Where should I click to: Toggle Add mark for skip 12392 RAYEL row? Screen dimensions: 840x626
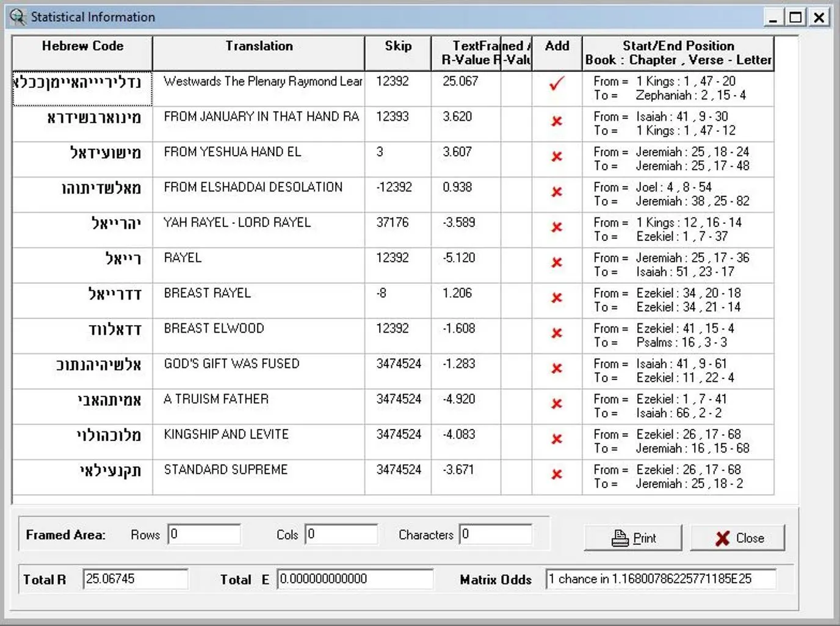[556, 263]
